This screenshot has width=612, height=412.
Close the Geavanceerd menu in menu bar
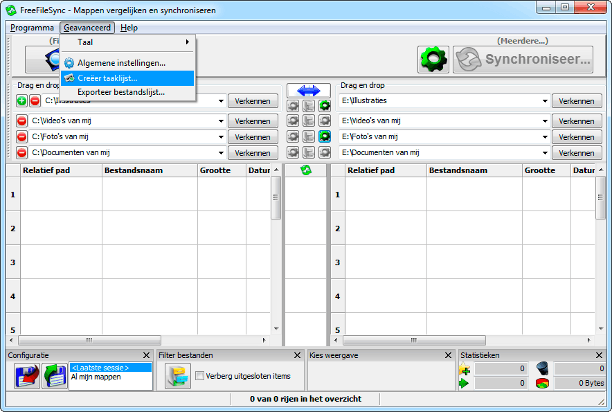coord(87,28)
